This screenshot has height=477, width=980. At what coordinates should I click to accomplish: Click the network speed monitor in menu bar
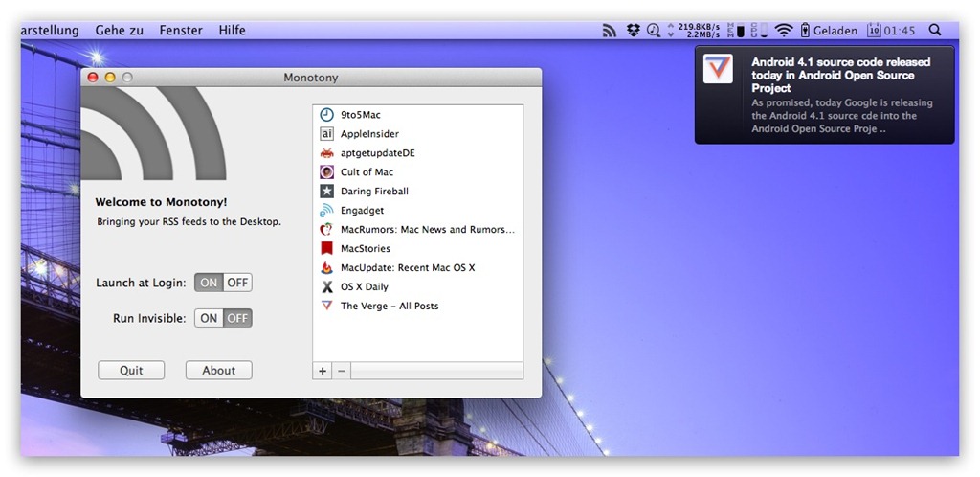click(x=694, y=30)
